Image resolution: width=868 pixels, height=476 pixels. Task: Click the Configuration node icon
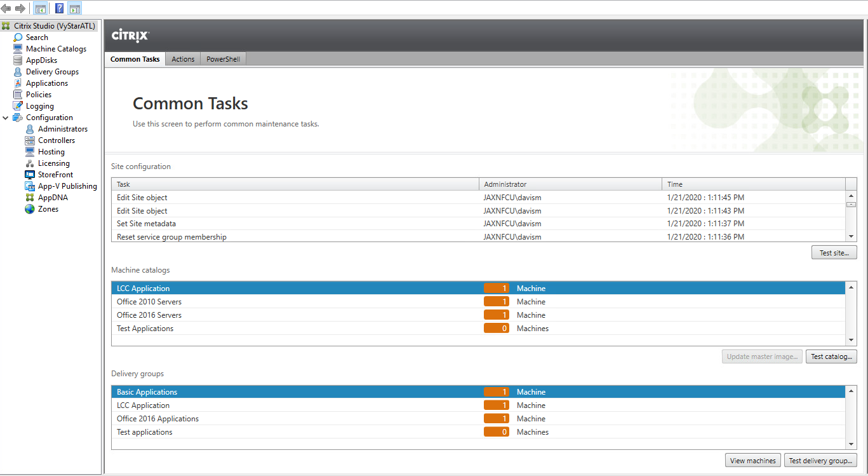point(18,118)
